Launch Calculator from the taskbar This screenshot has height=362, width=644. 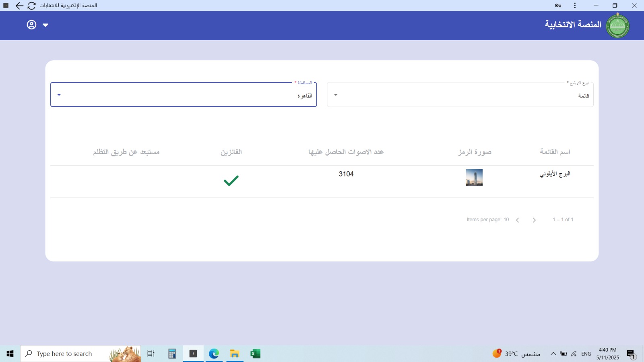click(x=172, y=354)
